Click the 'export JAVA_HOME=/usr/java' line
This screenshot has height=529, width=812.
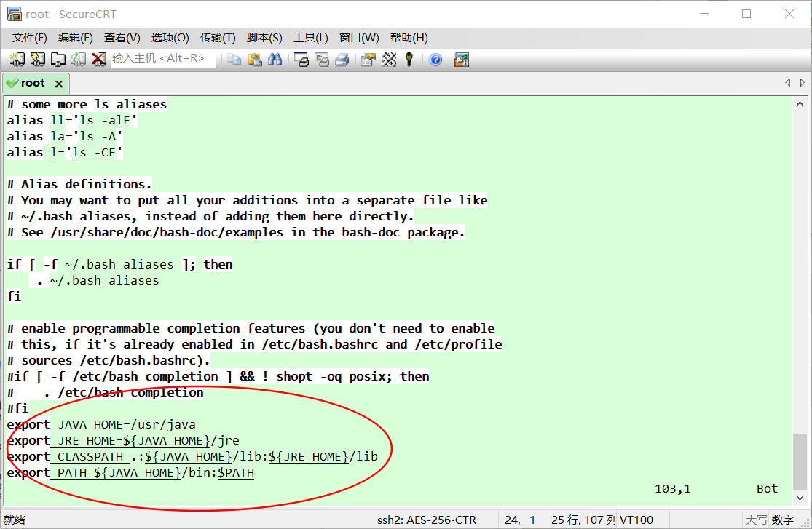(101, 425)
